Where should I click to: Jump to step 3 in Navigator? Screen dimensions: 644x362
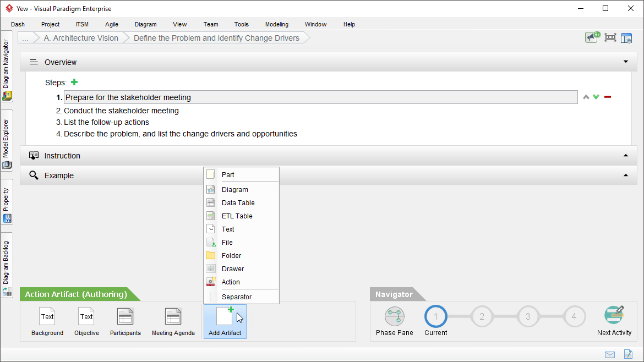coord(528,316)
